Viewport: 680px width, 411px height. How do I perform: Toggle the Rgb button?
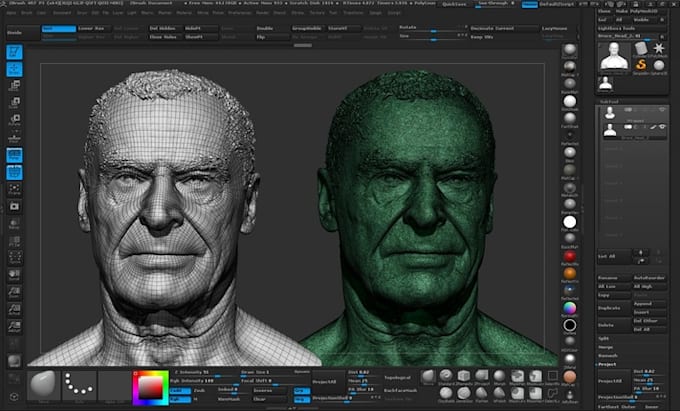180,399
